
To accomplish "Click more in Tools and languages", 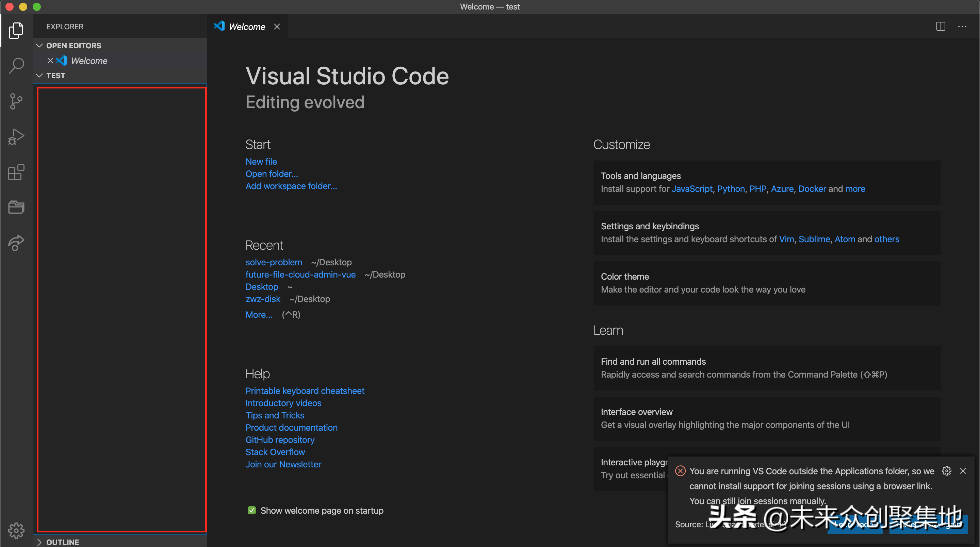I will click(855, 189).
